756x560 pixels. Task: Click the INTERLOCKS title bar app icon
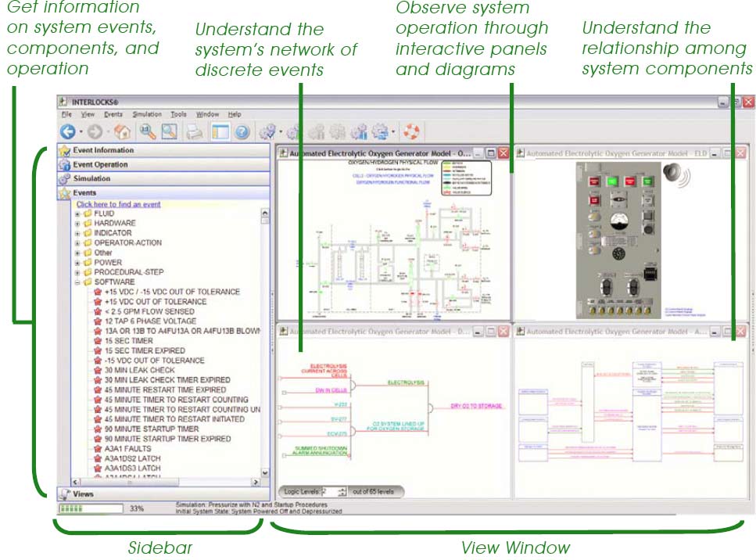[63, 102]
